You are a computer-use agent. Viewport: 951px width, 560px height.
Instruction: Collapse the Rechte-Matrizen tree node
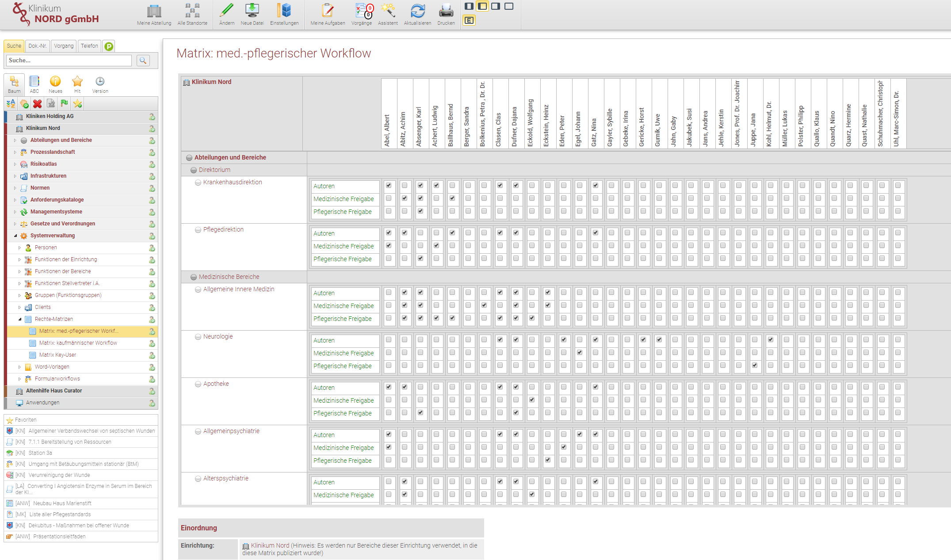point(19,319)
